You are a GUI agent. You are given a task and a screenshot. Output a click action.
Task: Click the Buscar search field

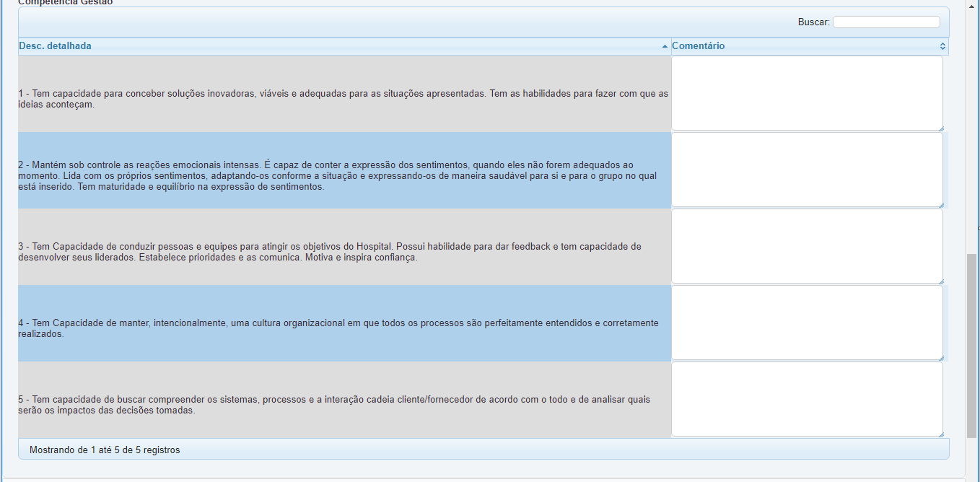[x=886, y=22]
